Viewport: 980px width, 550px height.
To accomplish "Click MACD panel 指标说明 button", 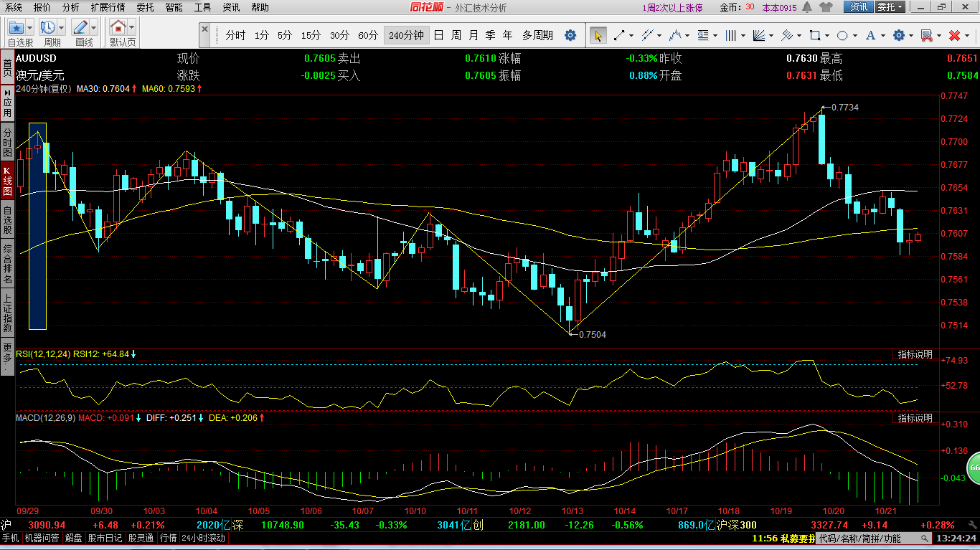I will coord(915,418).
